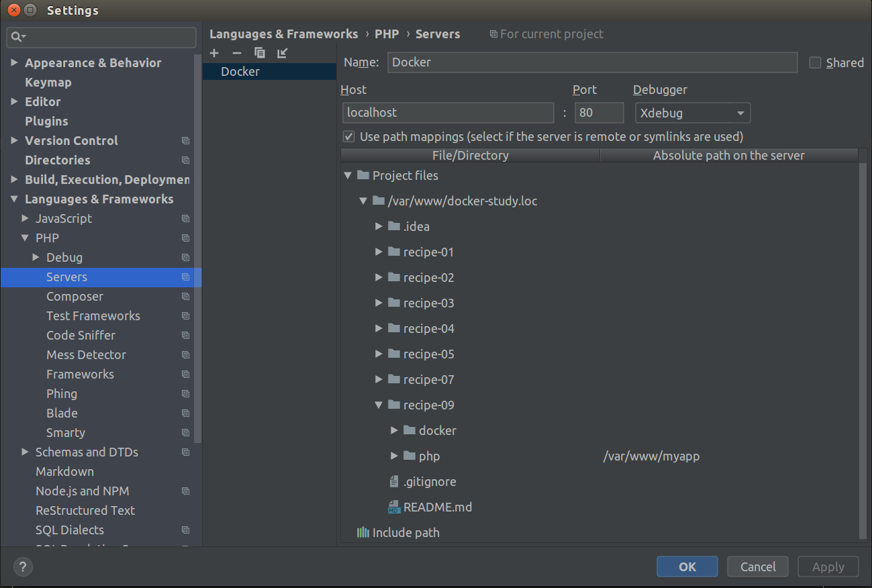Click the Include path library icon
Viewport: 872px width, 588px height.
363,532
